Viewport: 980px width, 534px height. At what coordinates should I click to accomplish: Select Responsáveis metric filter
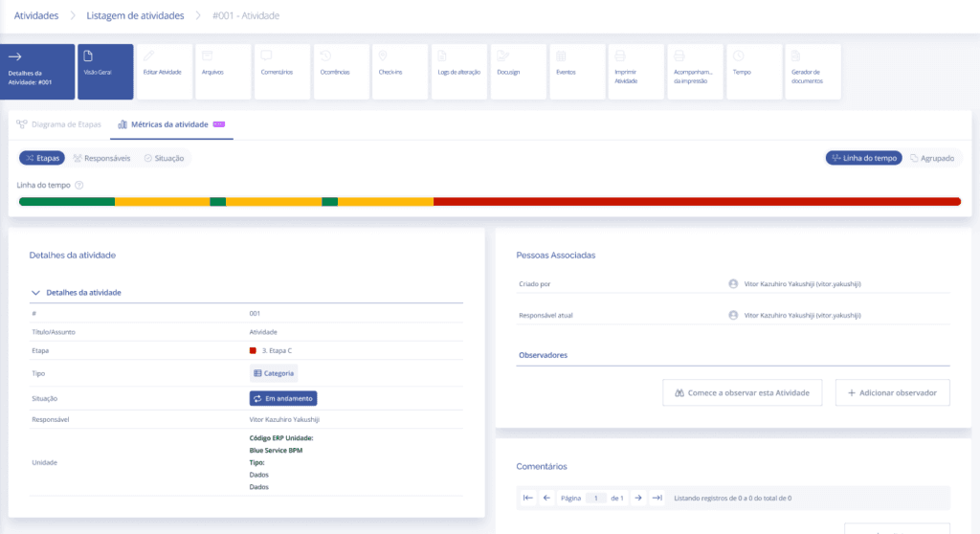(x=101, y=158)
